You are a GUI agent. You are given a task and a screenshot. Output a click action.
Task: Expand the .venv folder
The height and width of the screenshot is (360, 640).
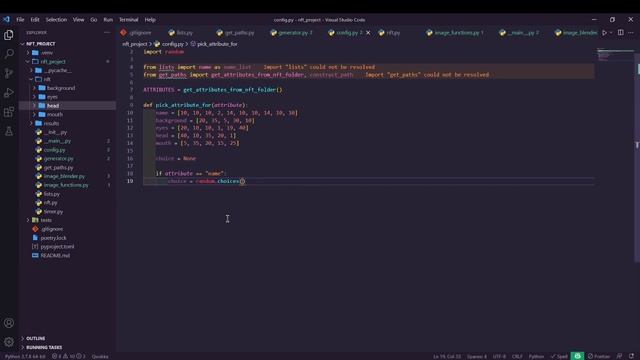point(28,53)
